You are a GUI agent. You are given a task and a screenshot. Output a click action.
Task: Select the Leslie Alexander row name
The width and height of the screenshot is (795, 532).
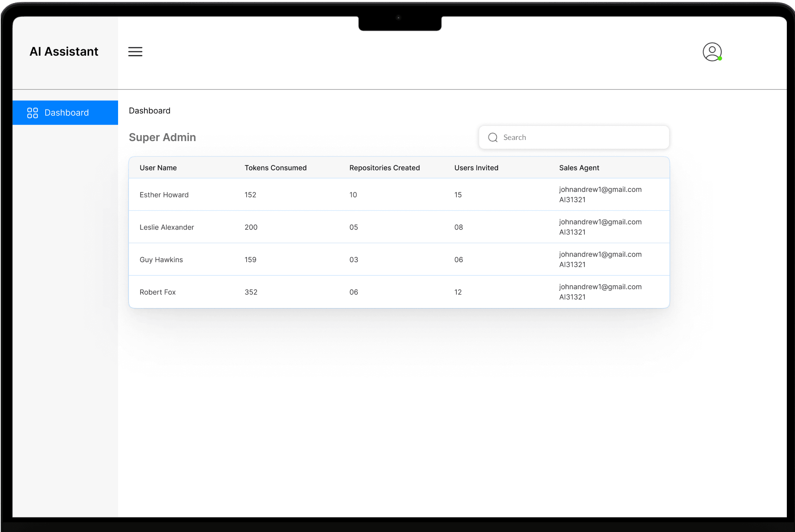point(167,227)
